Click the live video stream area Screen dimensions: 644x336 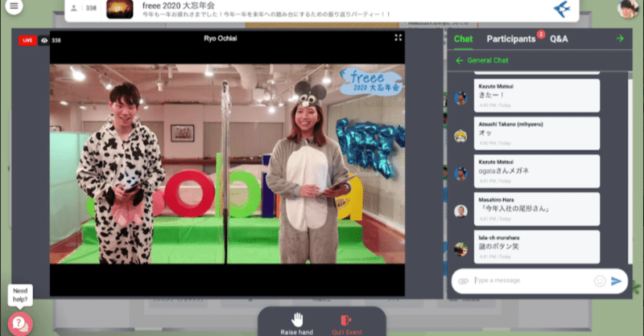pos(227,164)
